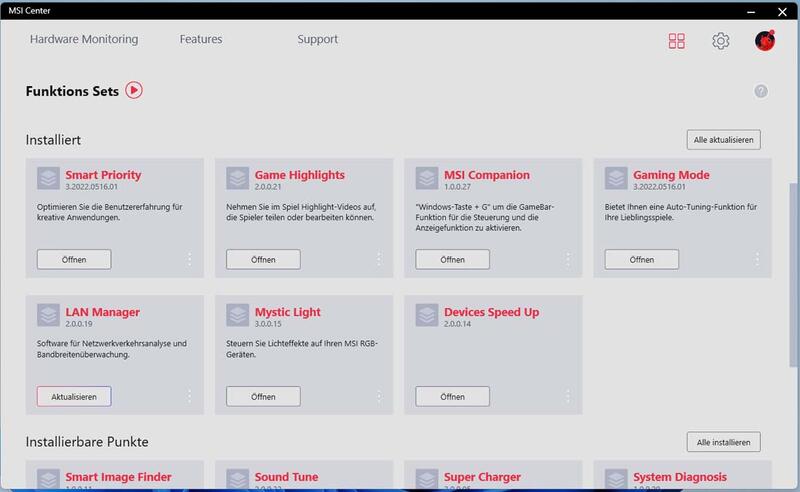Switch to the Support tab
The width and height of the screenshot is (800, 492).
(x=317, y=39)
